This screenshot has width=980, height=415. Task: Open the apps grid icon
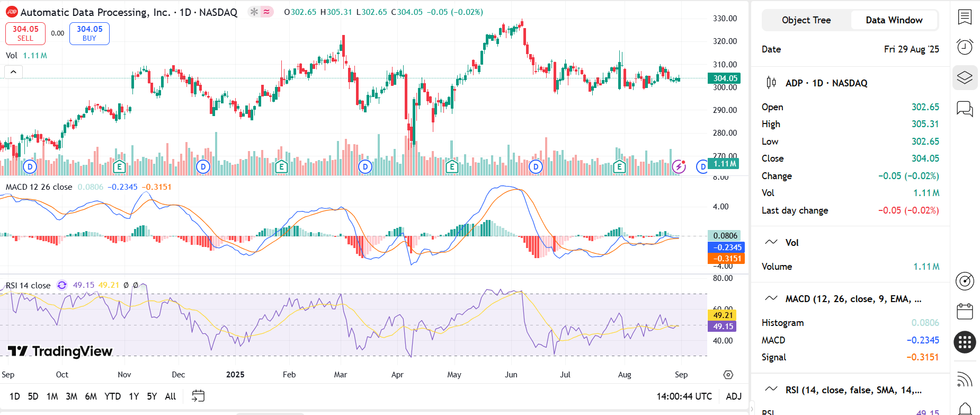[965, 342]
